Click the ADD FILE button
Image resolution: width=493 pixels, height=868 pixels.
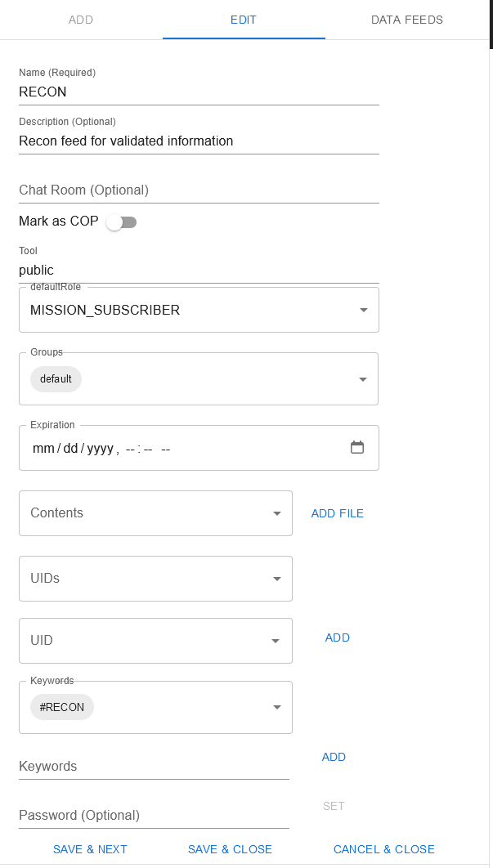click(337, 513)
